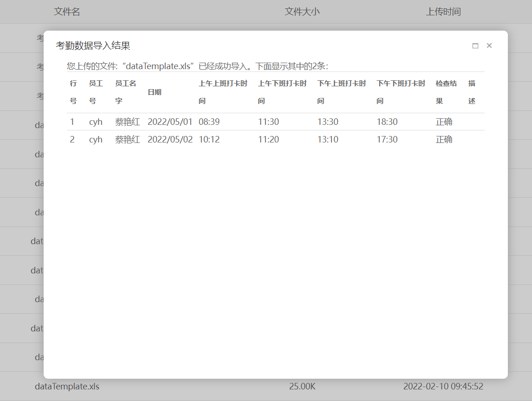Click the 描述 column header
The width and height of the screenshot is (532, 401).
click(472, 92)
